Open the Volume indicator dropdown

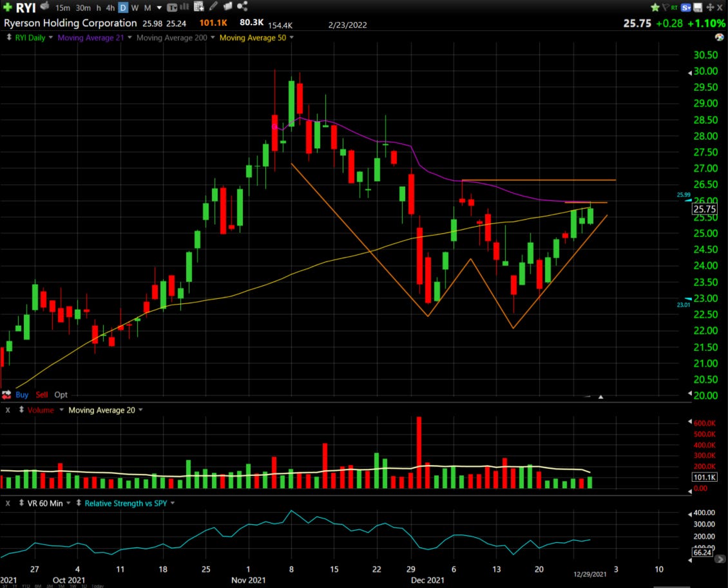click(61, 410)
